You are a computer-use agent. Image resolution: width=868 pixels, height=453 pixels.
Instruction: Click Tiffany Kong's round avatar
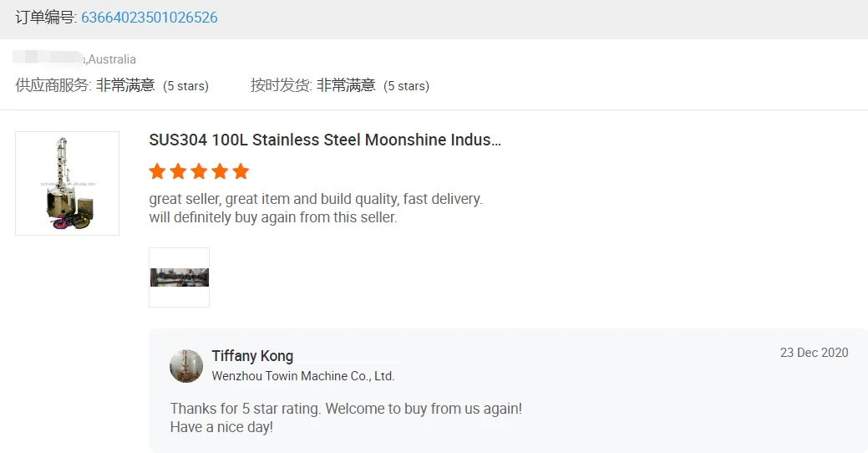click(x=186, y=366)
